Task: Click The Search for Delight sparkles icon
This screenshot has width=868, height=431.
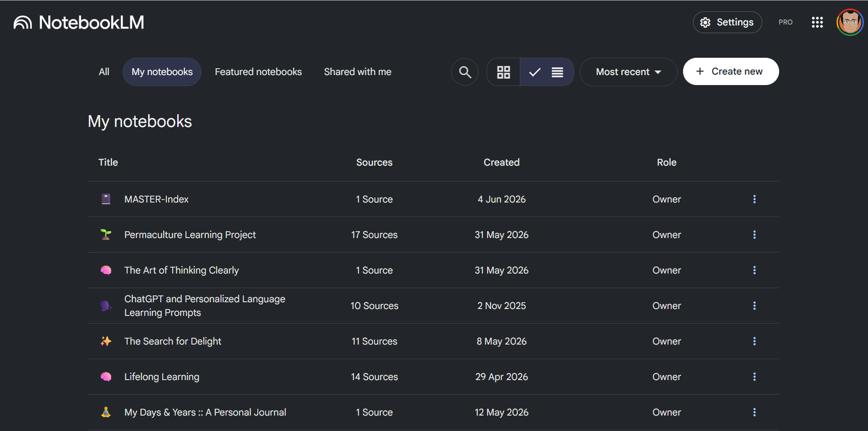Action: (x=106, y=341)
